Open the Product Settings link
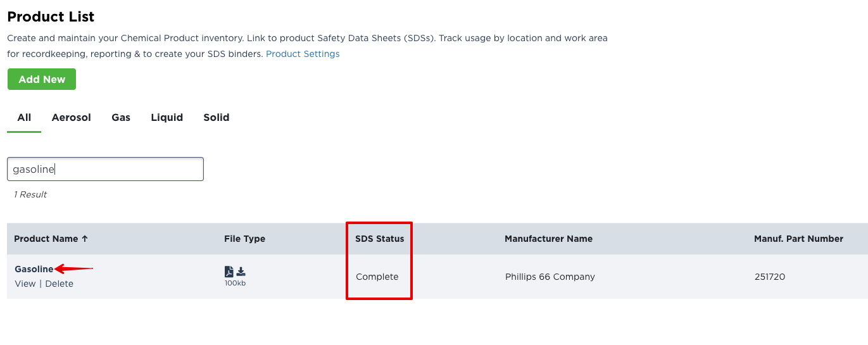Image resolution: width=868 pixels, height=345 pixels. pos(303,54)
